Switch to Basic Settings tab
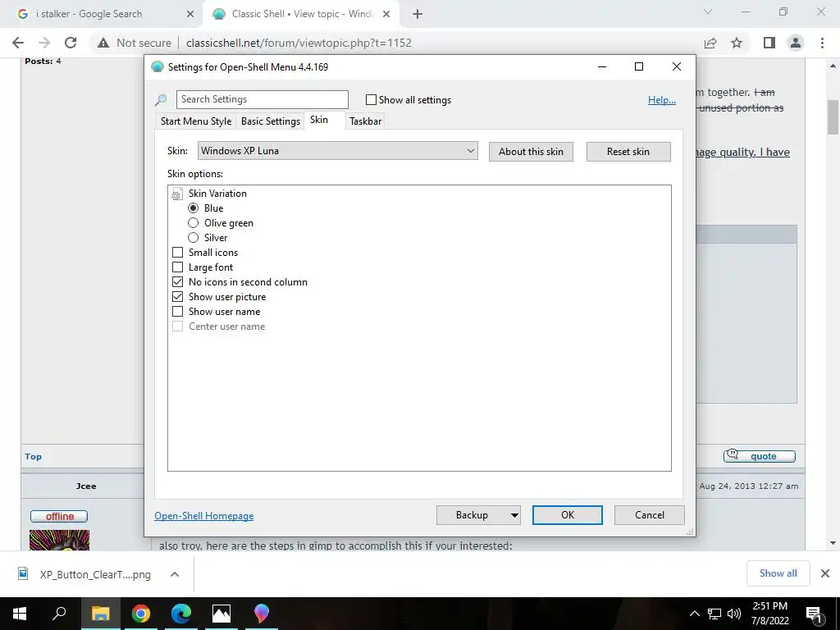Screen dimensions: 840x630 point(271,121)
